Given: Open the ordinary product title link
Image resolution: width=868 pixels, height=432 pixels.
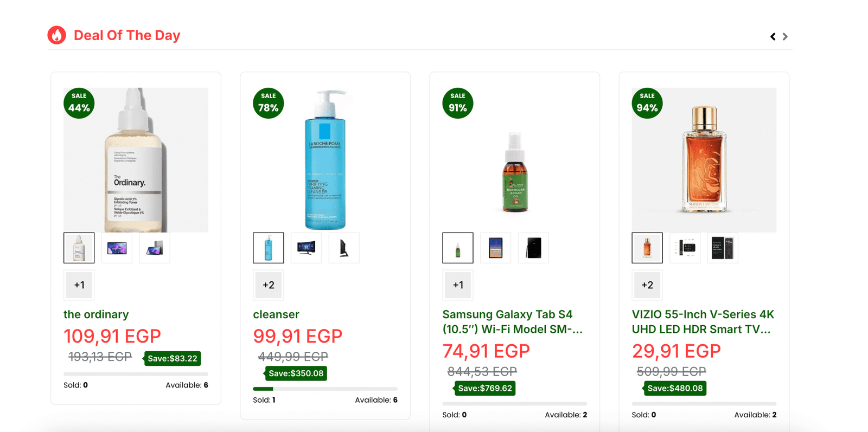Looking at the screenshot, I should [96, 314].
